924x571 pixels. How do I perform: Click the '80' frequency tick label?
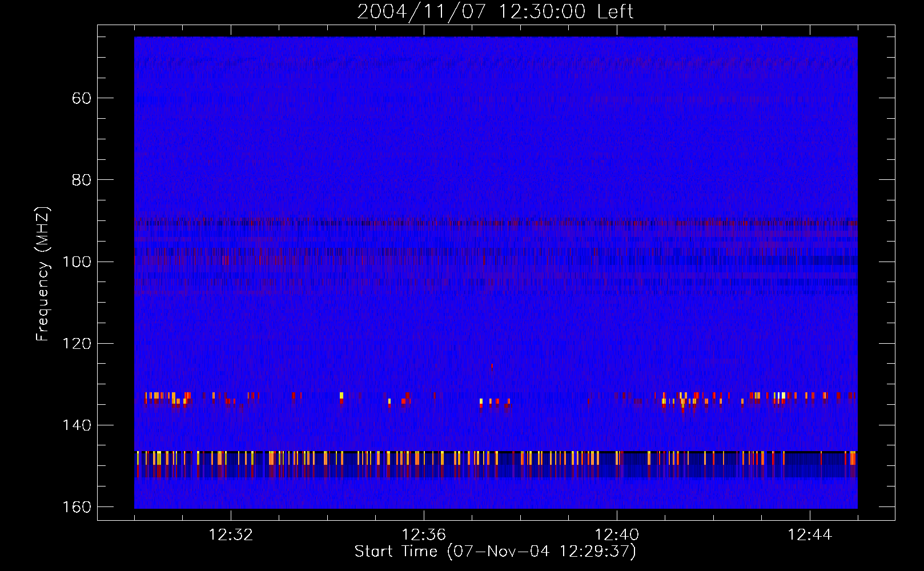pyautogui.click(x=82, y=180)
